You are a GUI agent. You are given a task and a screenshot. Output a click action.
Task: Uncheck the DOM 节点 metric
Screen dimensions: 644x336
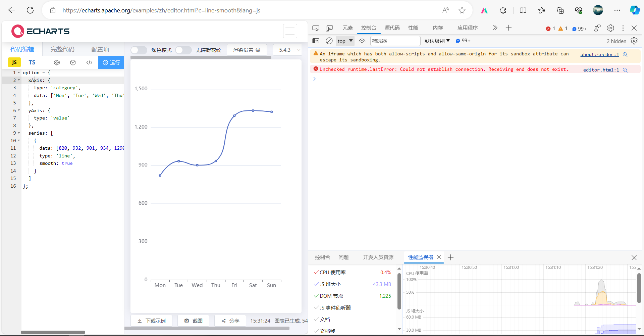pos(317,296)
